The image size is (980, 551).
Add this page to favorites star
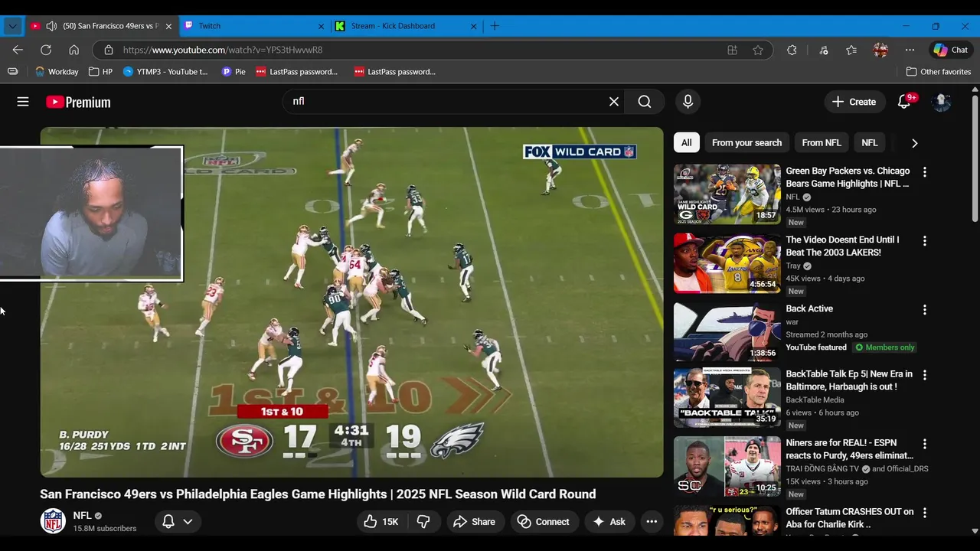click(x=758, y=50)
